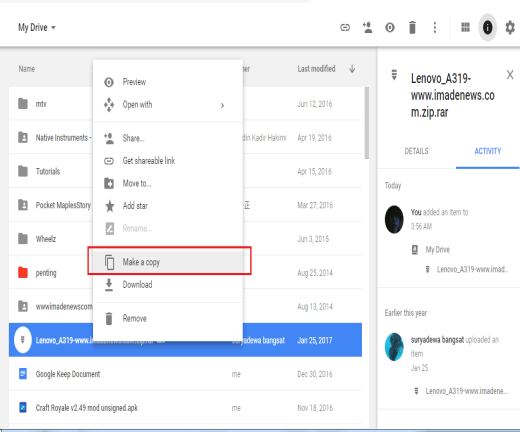
Task: Click the apk file icon for Craft Royale
Action: tap(23, 408)
